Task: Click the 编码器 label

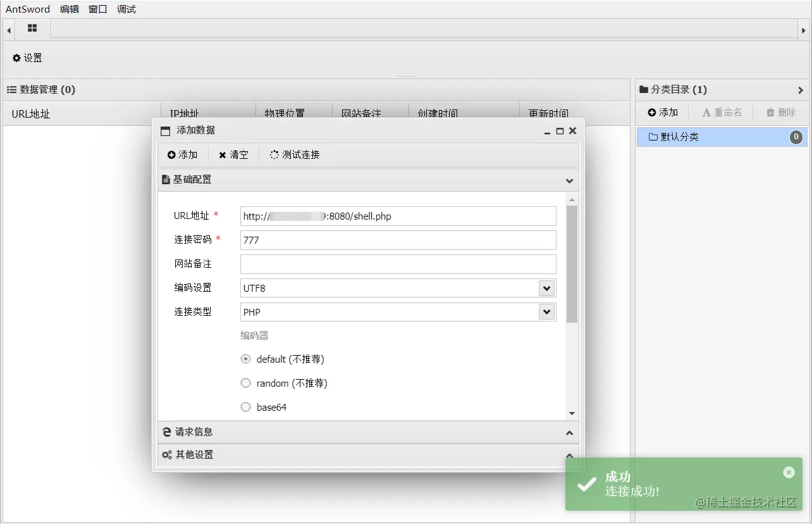Action: click(254, 335)
